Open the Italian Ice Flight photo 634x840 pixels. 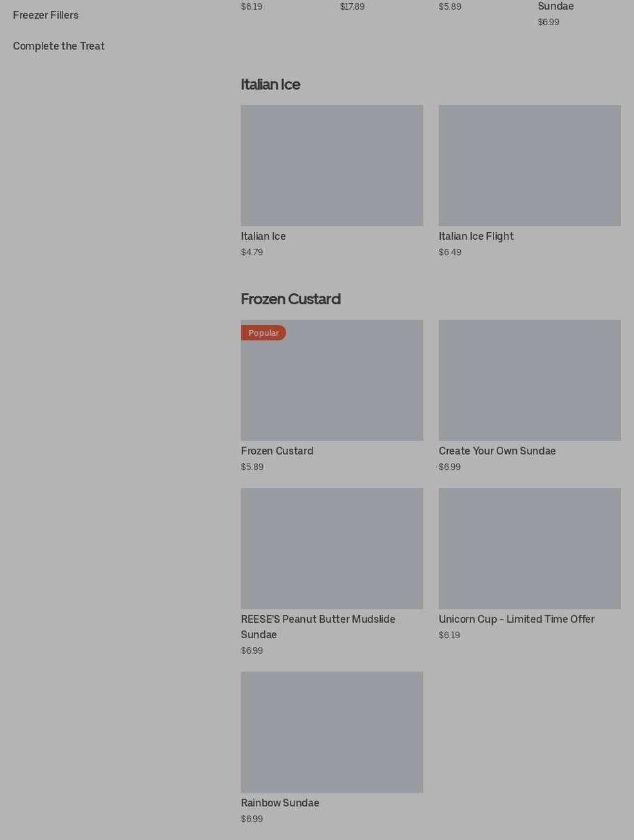tap(530, 165)
